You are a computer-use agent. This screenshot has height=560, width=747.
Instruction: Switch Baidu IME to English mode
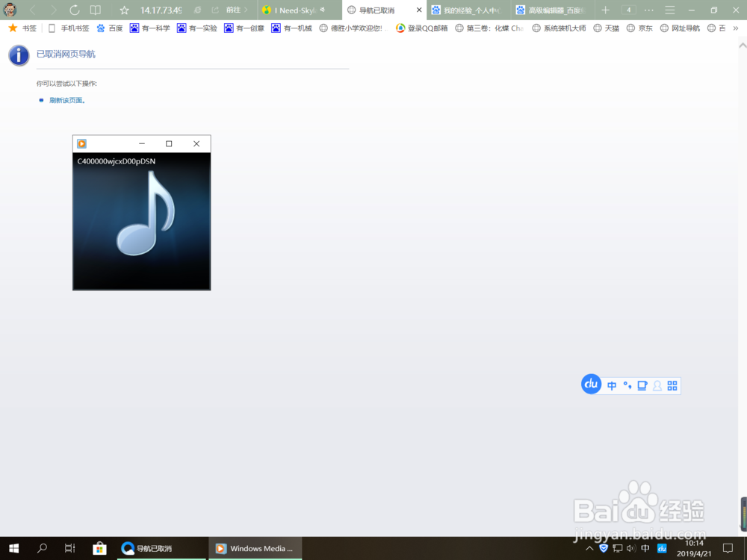pos(612,385)
